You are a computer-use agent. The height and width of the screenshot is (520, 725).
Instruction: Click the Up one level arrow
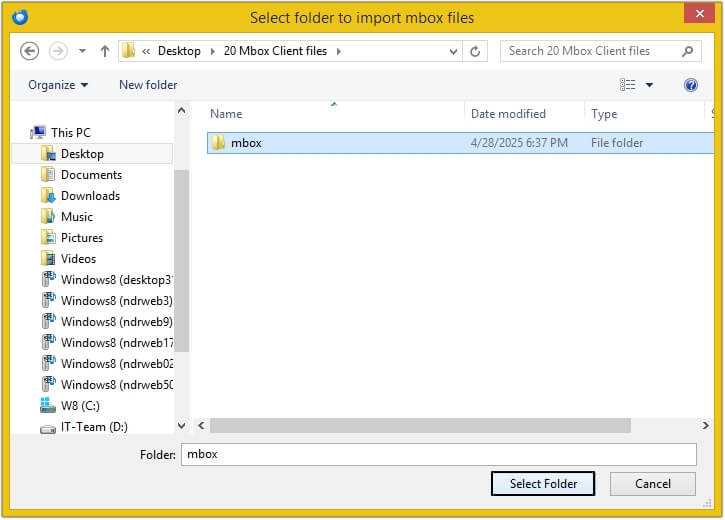(104, 51)
